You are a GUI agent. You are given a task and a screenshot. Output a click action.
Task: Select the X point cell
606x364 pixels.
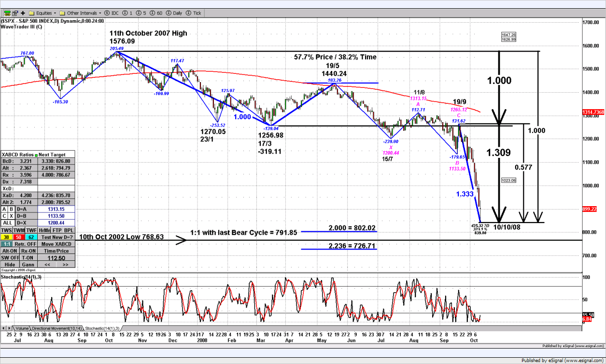point(11,216)
